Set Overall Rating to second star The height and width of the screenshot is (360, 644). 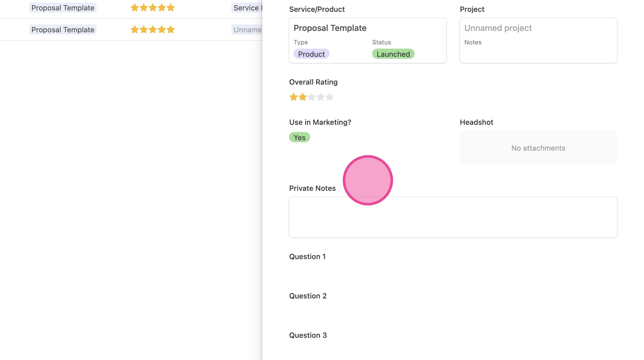coord(302,97)
